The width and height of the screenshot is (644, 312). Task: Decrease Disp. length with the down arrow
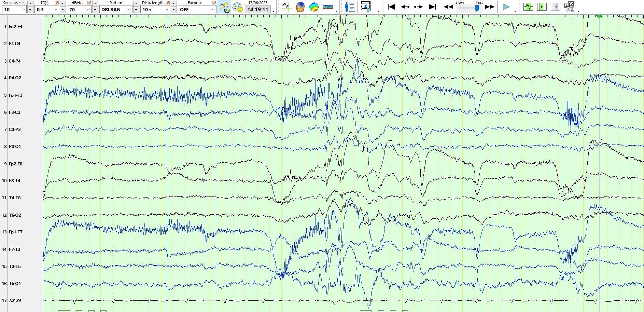(x=173, y=10)
